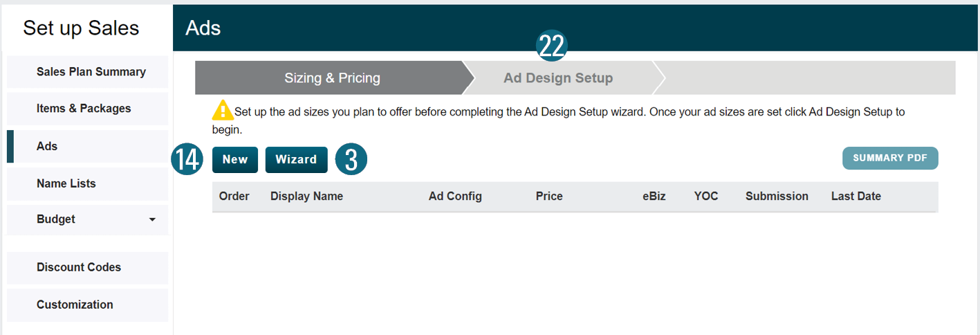Expand the Budget dropdown arrow

(152, 219)
